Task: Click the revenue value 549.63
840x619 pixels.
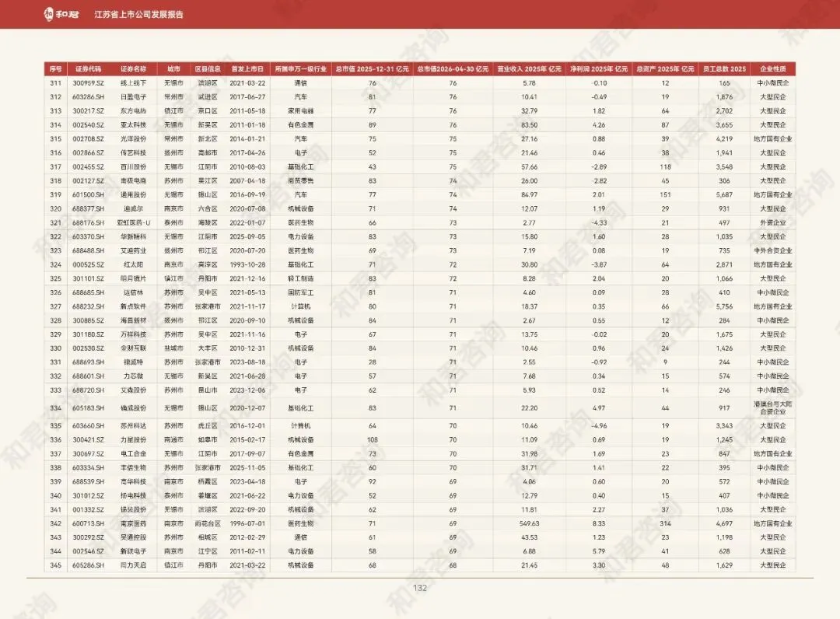Action: click(x=530, y=523)
